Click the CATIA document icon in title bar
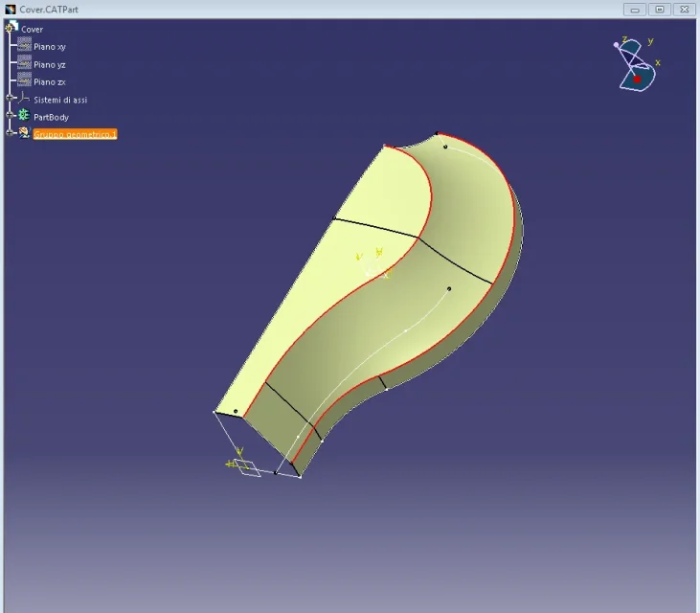Viewport: 700px width, 613px height. click(11, 9)
